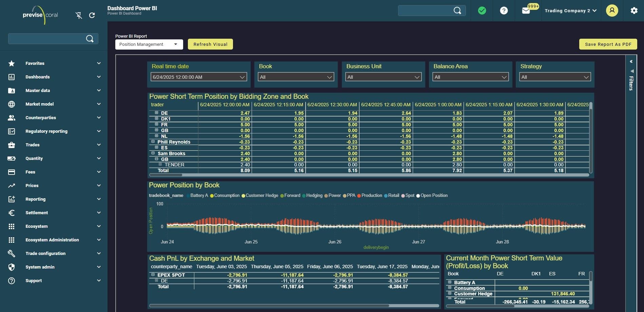Collapse the EPEX SPOT counterparty row
The height and width of the screenshot is (312, 644).
click(x=153, y=275)
